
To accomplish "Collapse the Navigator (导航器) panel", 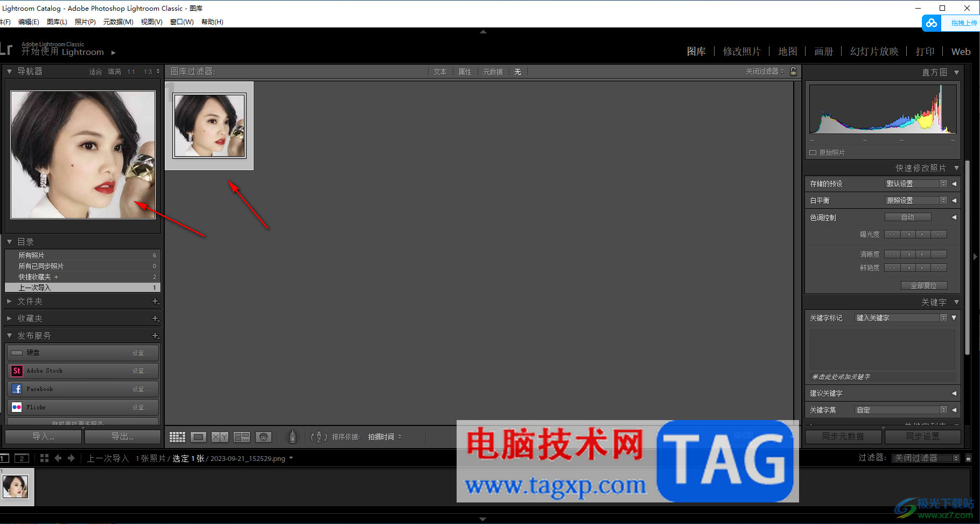I will (x=9, y=71).
